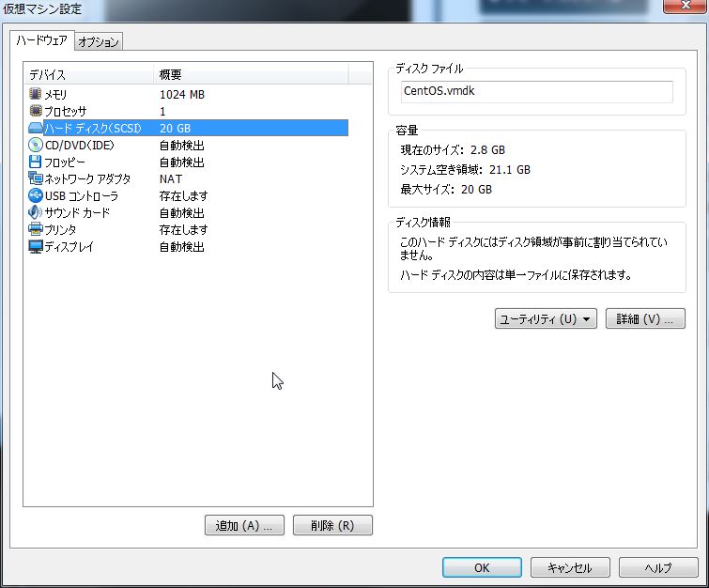Click the floppy disk icon for フロッピー

click(36, 162)
